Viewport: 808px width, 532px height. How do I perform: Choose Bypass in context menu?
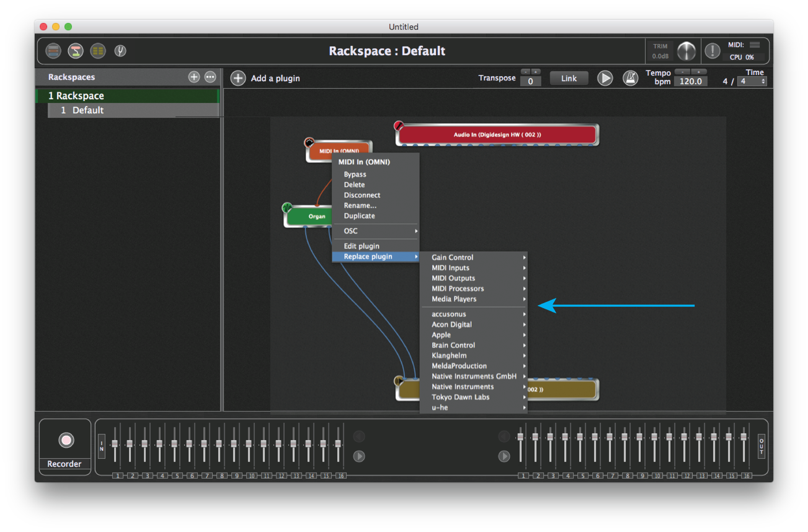pos(375,174)
